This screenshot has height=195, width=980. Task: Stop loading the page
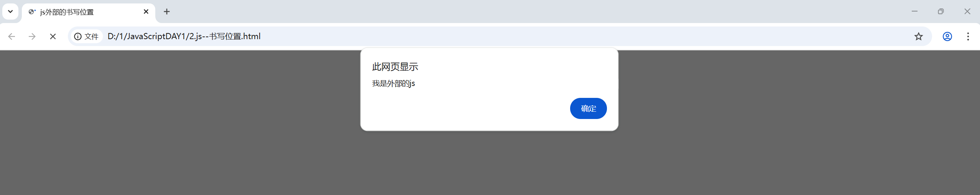click(x=53, y=36)
